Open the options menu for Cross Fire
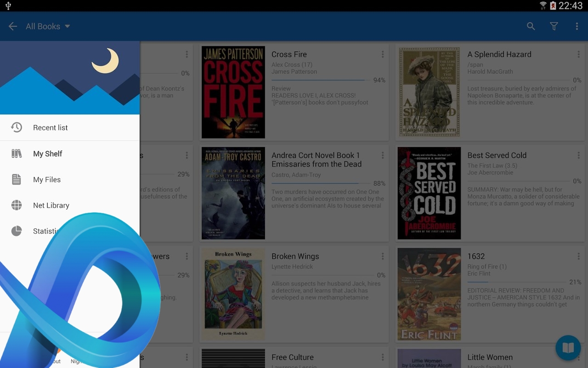Screen dimensions: 588x368 tap(382, 54)
